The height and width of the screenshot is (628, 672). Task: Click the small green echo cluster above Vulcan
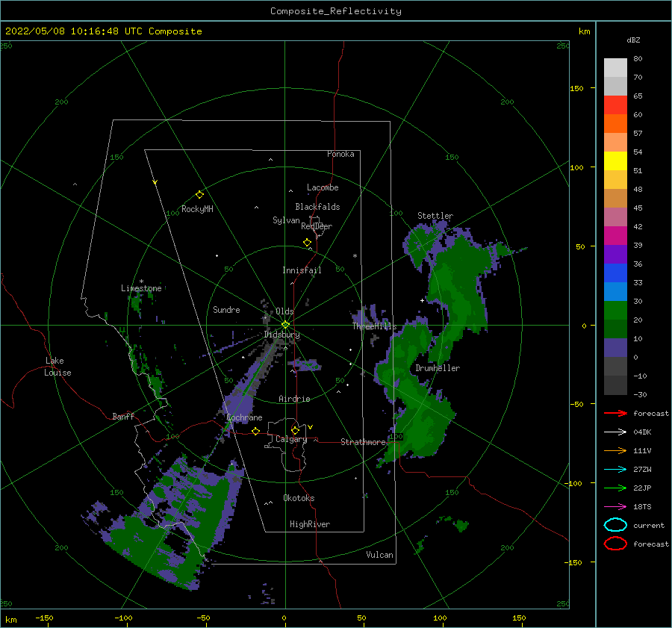point(453,523)
